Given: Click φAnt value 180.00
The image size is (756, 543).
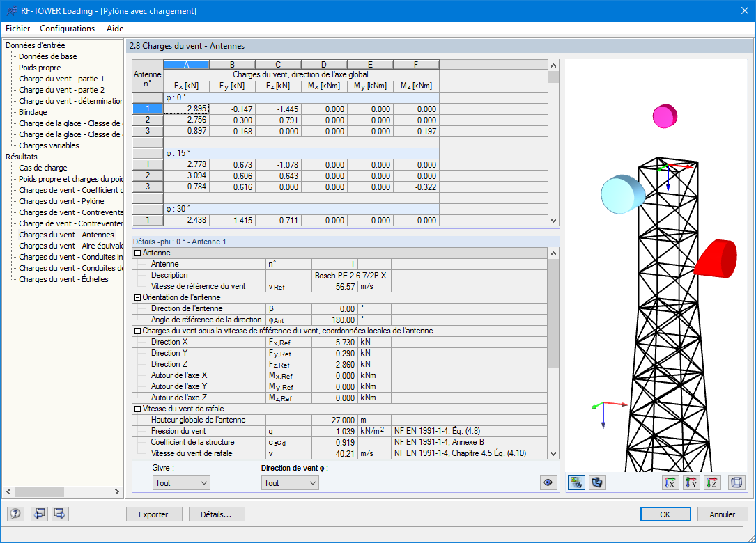Looking at the screenshot, I should pyautogui.click(x=334, y=320).
